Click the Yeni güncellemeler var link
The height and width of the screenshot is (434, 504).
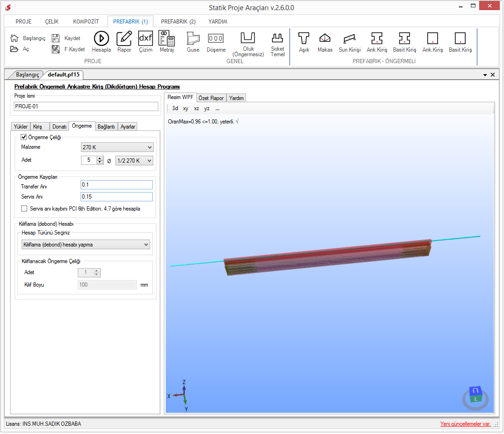point(465,424)
